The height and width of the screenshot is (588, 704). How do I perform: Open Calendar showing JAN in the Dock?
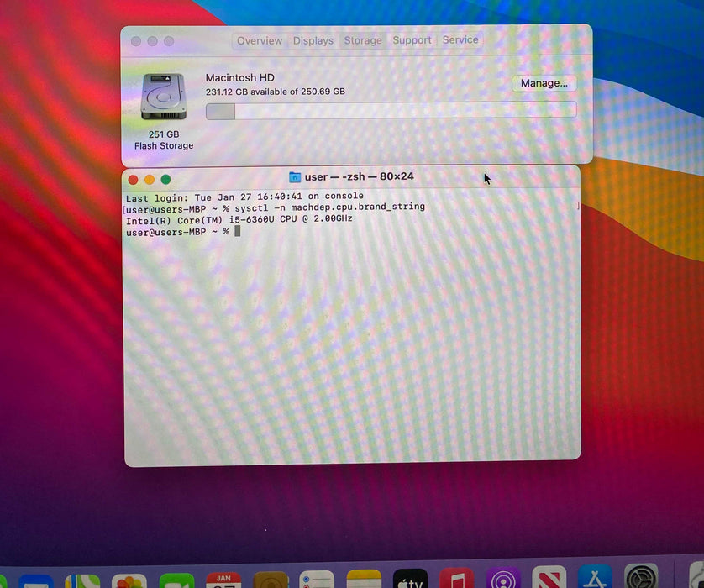(x=223, y=580)
